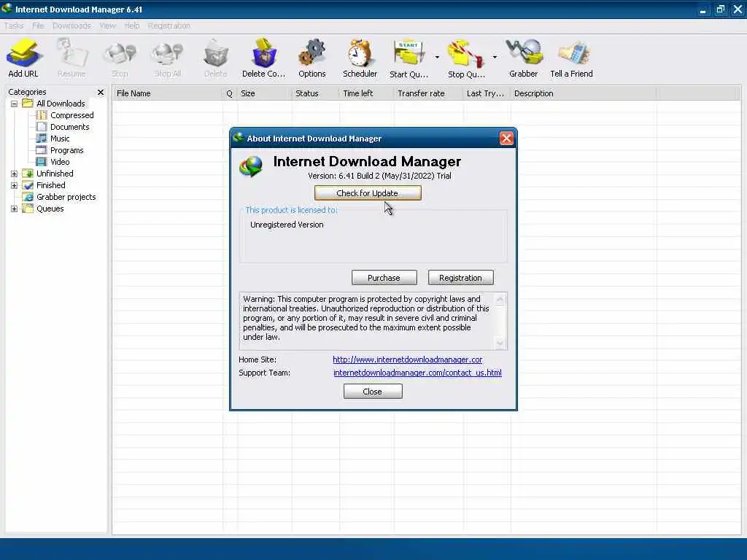
Task: Sort by the Time left column header
Action: pyautogui.click(x=367, y=93)
